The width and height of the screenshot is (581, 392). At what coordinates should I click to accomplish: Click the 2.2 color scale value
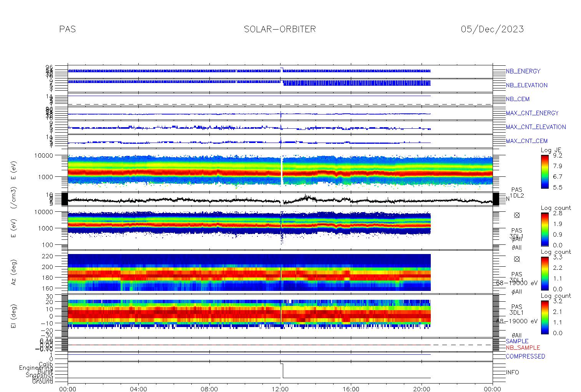[x=557, y=268]
